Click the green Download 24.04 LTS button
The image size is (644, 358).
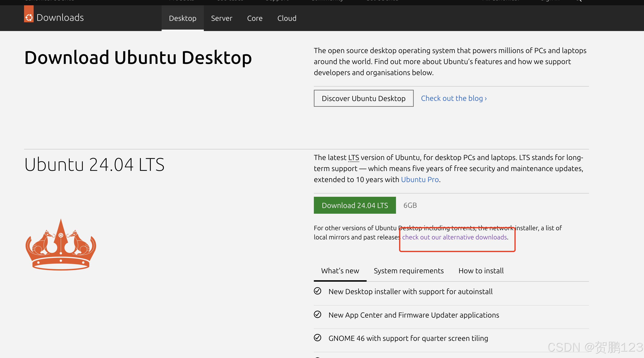point(355,205)
